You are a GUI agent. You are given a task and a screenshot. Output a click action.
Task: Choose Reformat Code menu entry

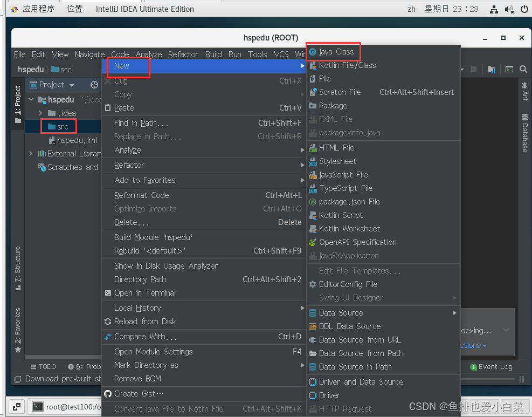pyautogui.click(x=204, y=195)
